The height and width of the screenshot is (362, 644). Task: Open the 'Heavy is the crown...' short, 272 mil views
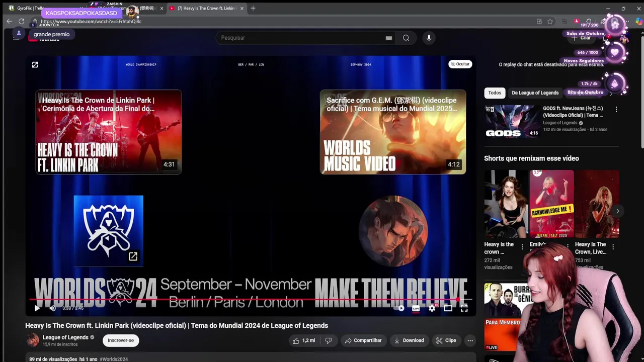point(506,204)
